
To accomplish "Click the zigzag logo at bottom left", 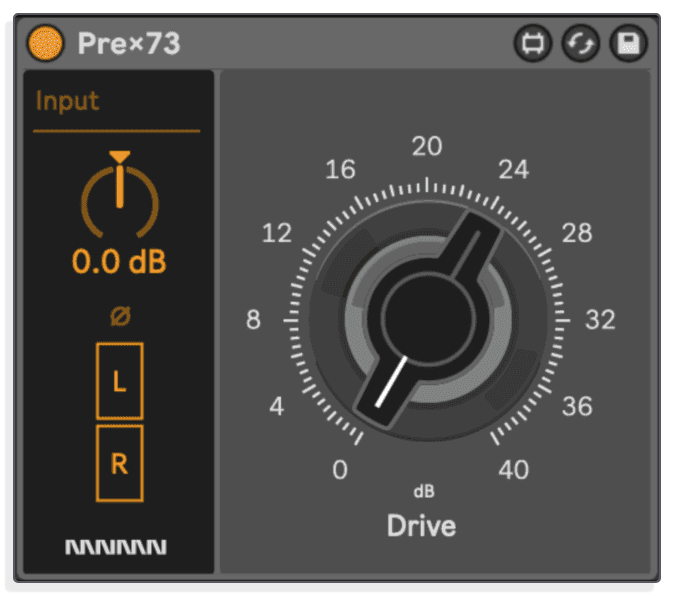I will [x=116, y=547].
